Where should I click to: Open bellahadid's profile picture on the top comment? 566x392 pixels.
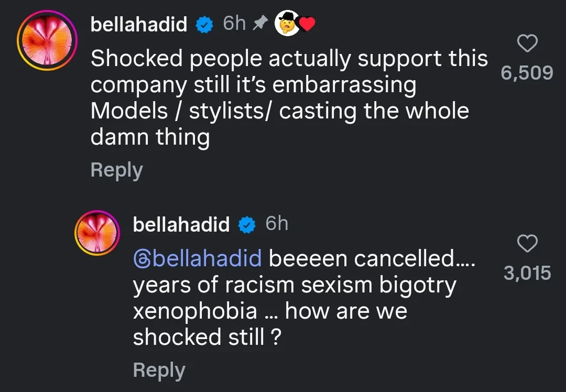pyautogui.click(x=47, y=40)
